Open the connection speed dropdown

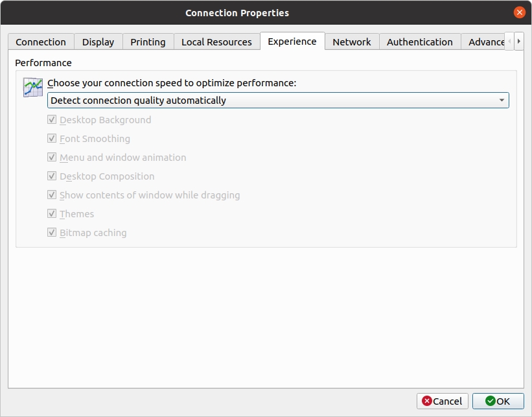tap(277, 101)
